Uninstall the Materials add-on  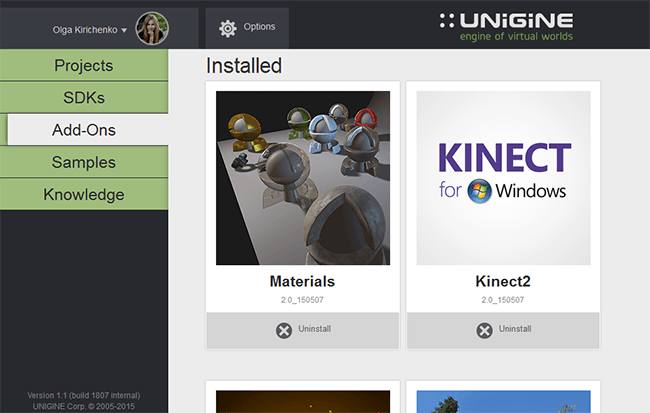(x=303, y=330)
